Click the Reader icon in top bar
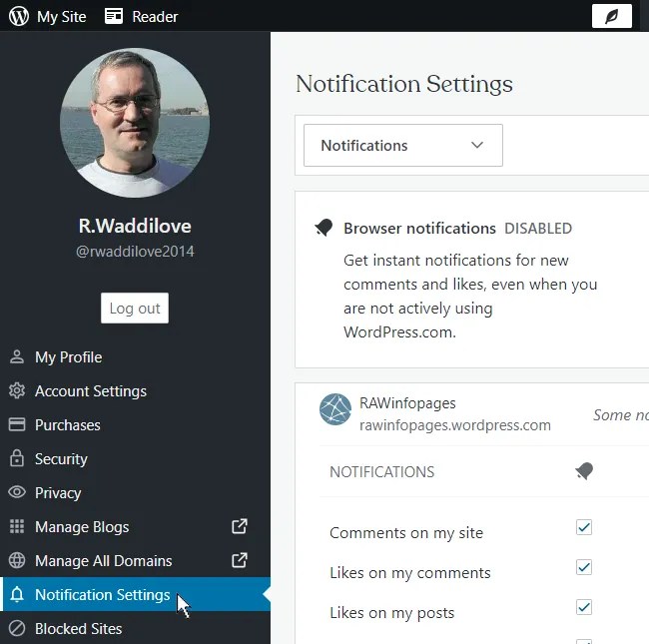Image resolution: width=649 pixels, height=644 pixels. 114,16
